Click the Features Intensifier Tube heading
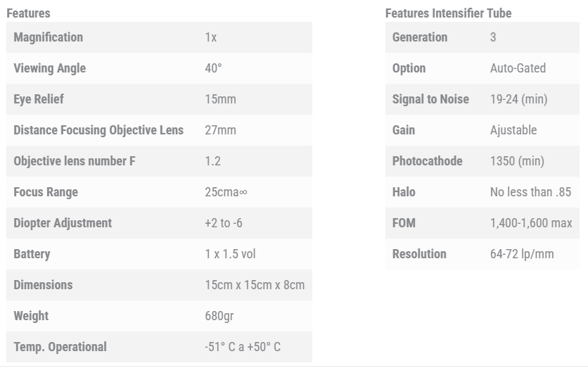The width and height of the screenshot is (588, 380). click(x=448, y=13)
